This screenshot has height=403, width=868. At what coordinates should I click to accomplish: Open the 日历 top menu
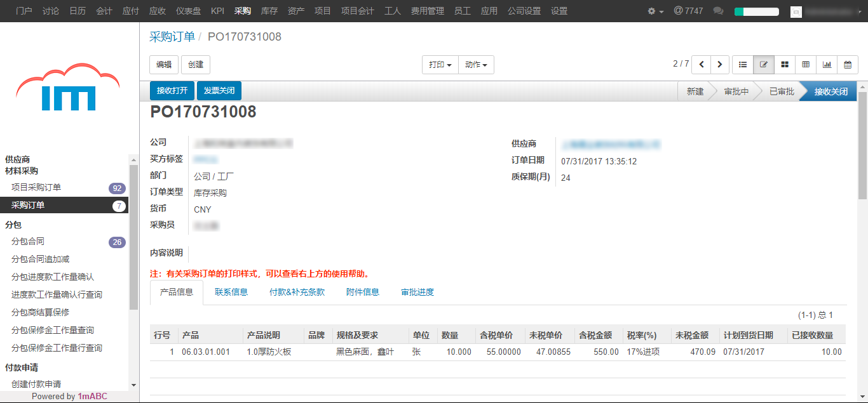tap(78, 11)
